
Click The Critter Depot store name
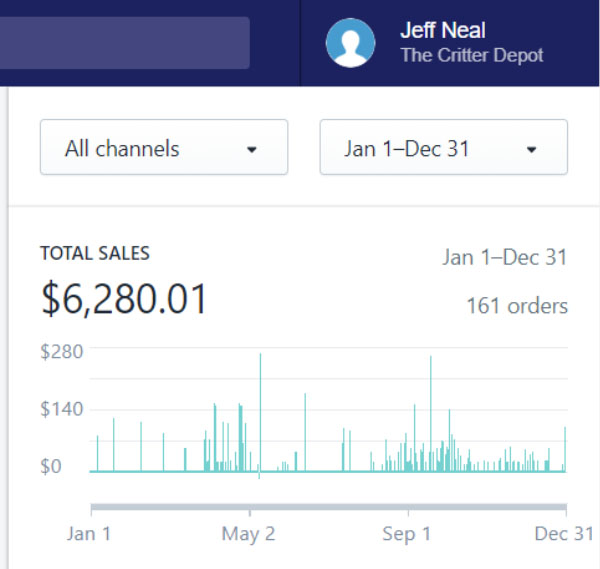coord(471,56)
